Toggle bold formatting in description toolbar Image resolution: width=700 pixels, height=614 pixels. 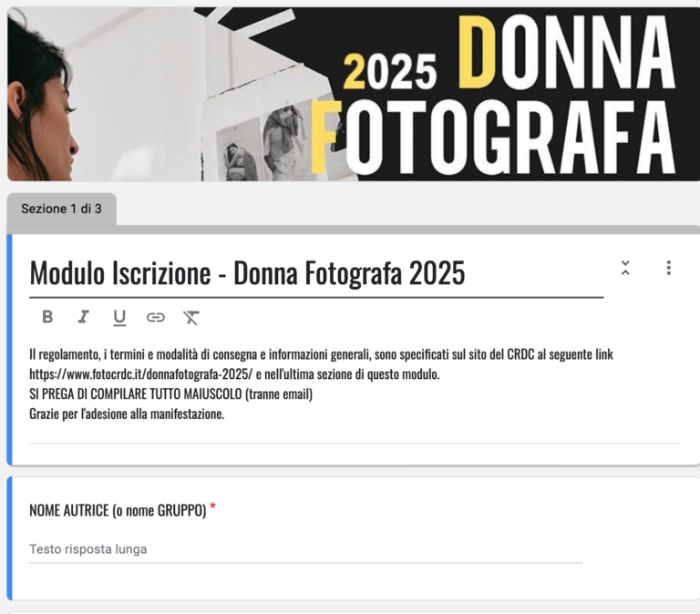point(47,317)
